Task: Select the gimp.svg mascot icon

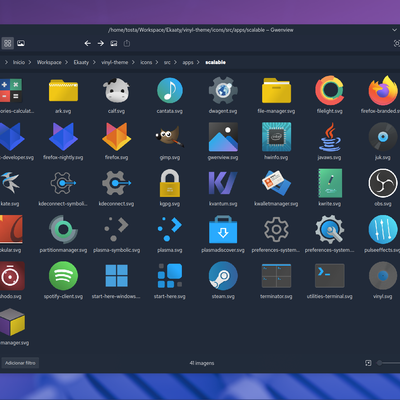Action: (x=170, y=137)
